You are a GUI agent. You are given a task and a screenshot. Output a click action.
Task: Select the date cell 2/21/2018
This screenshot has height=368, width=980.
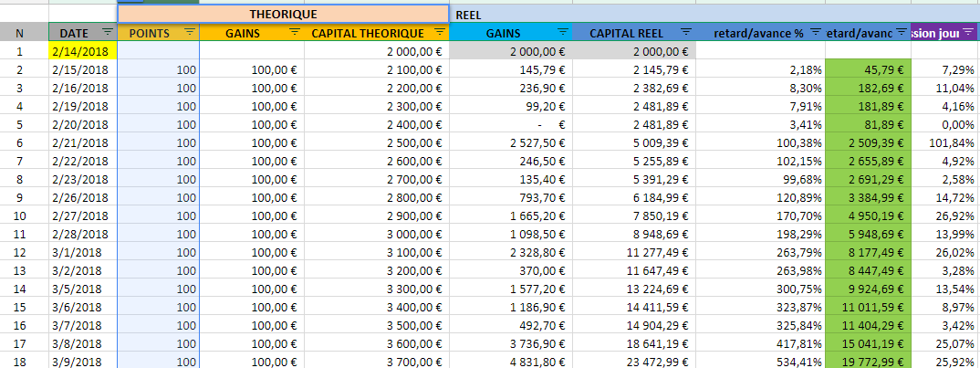83,142
